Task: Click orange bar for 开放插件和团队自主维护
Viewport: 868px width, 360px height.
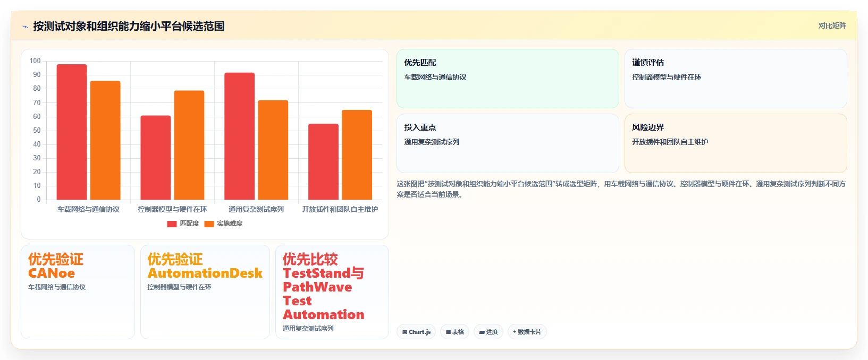Action: [357, 155]
